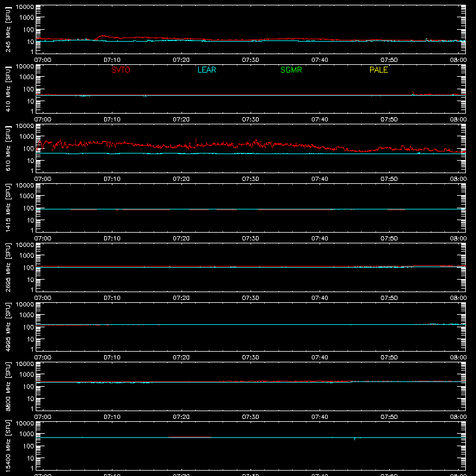This screenshot has width=476, height=476.
Task: Click the 10000 tick label on 245 MHz axis
Action: click(x=25, y=7)
